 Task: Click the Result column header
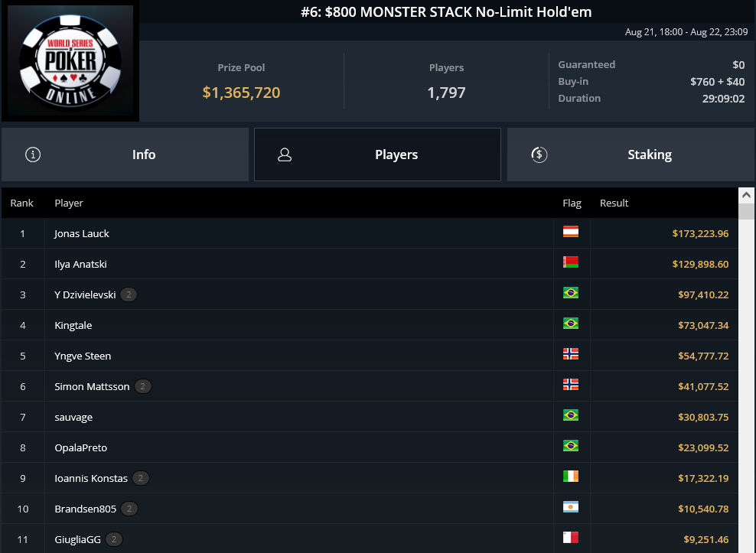click(x=614, y=203)
